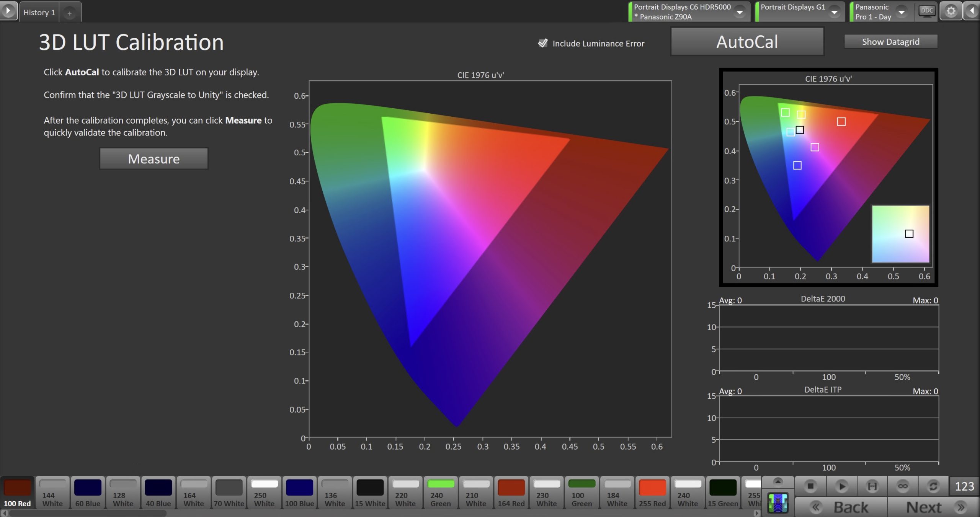Click the 123 number display button

964,486
